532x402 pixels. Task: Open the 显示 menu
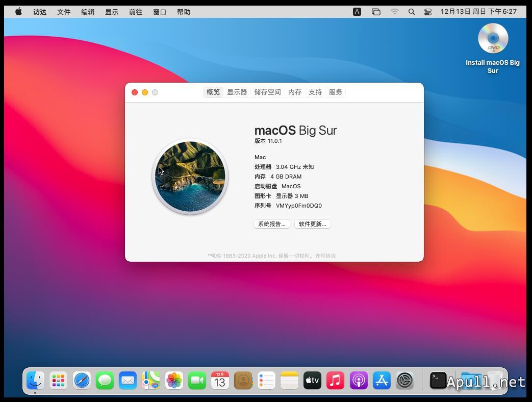[112, 12]
